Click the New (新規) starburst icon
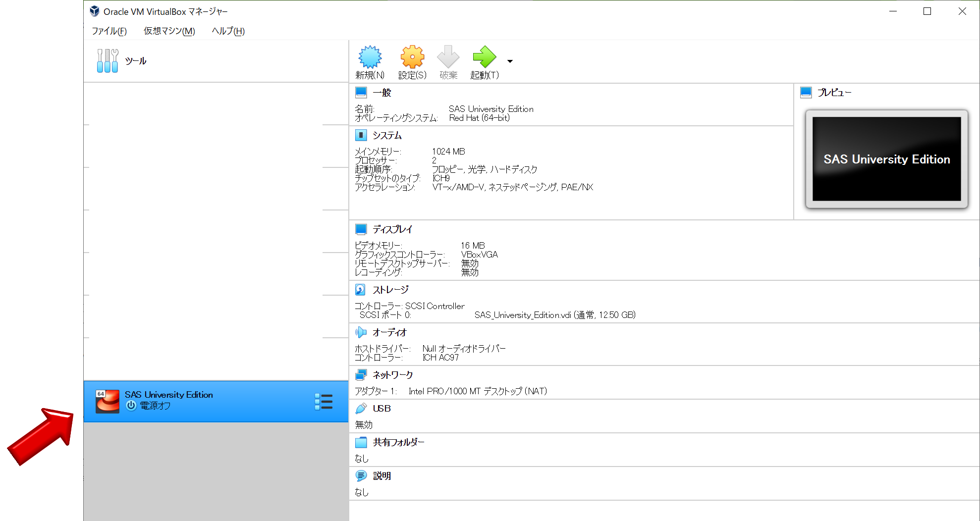Viewport: 980px width, 521px height. pos(370,57)
